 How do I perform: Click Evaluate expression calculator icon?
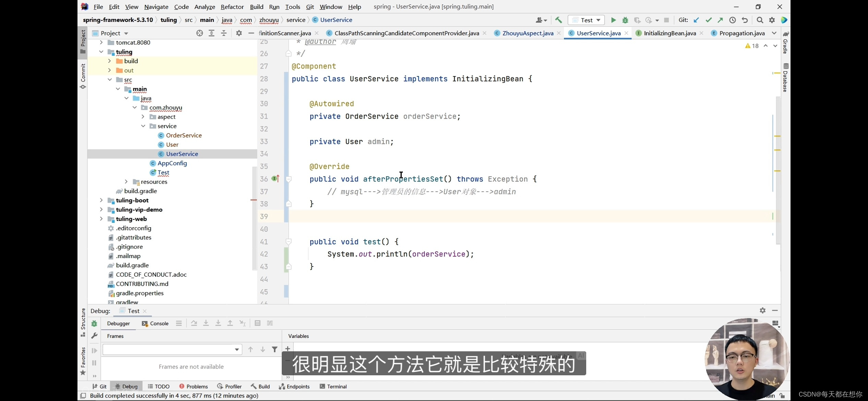pyautogui.click(x=257, y=323)
